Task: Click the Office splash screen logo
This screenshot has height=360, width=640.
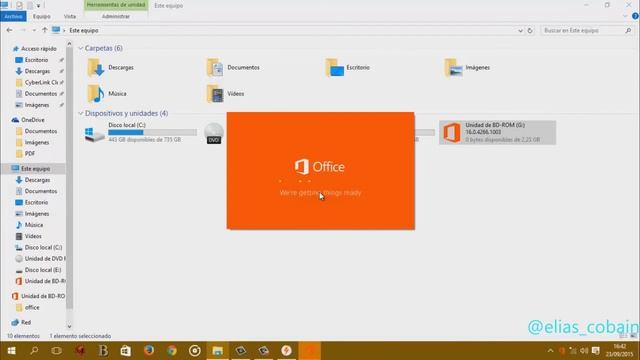Action: (x=320, y=167)
